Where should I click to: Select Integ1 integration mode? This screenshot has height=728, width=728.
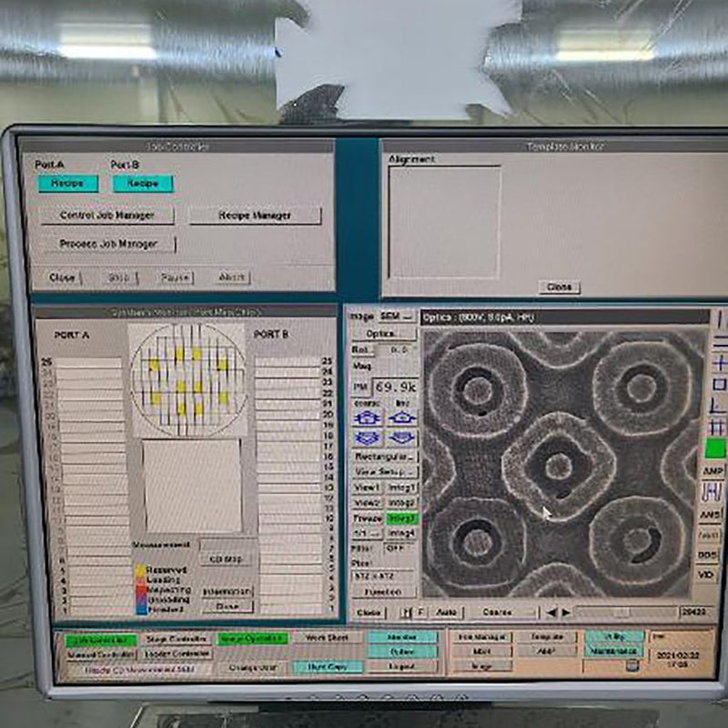[x=401, y=488]
